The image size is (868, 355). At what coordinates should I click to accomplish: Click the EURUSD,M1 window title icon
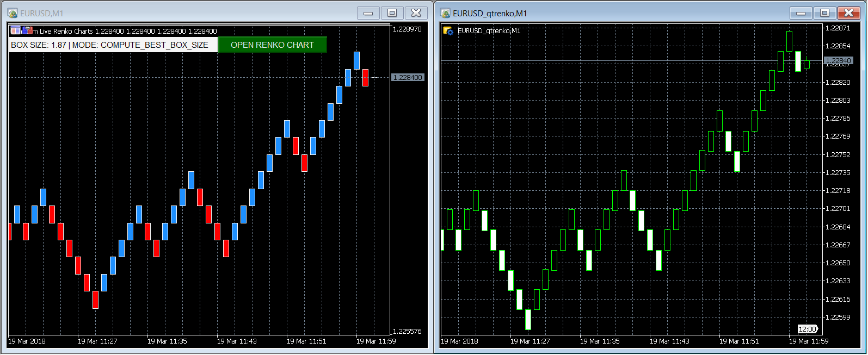tap(13, 13)
